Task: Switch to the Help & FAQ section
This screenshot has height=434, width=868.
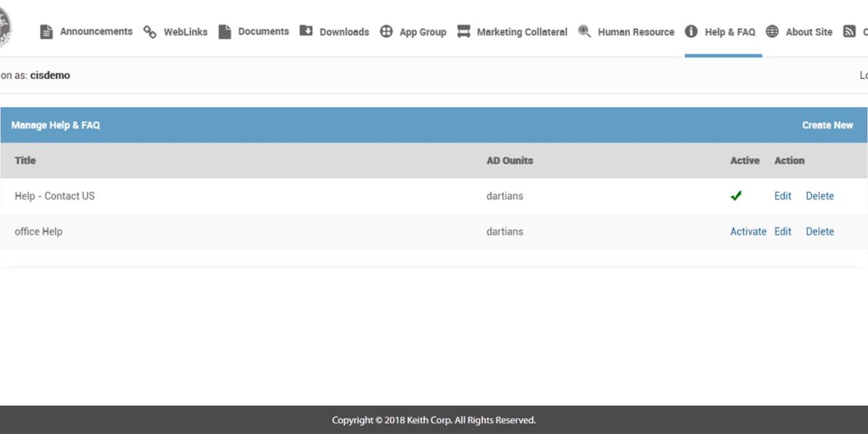Action: pyautogui.click(x=730, y=31)
